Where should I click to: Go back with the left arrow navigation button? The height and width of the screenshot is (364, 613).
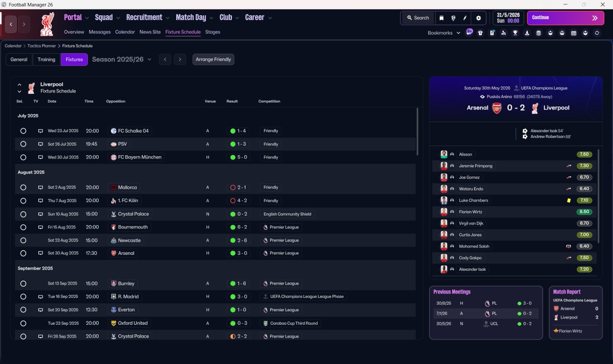11,24
